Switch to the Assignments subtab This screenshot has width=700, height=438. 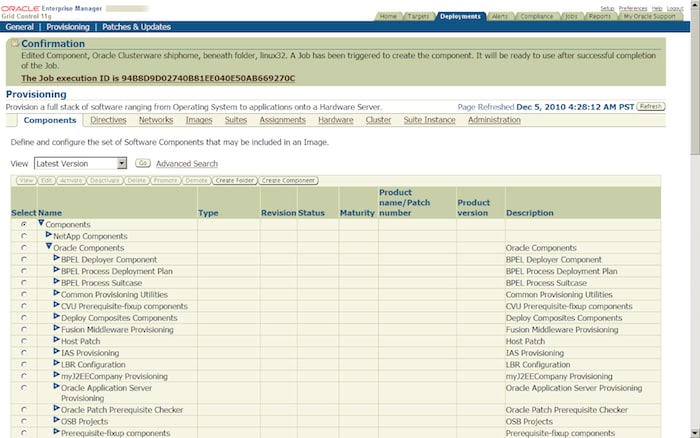283,120
